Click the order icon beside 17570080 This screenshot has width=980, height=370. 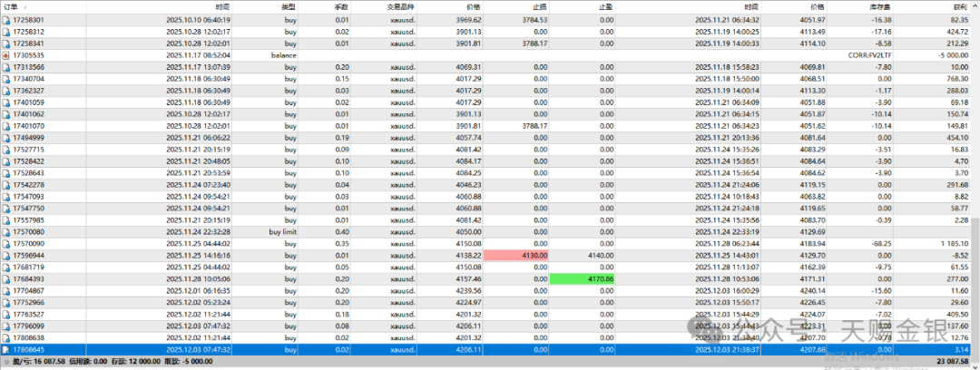6,232
